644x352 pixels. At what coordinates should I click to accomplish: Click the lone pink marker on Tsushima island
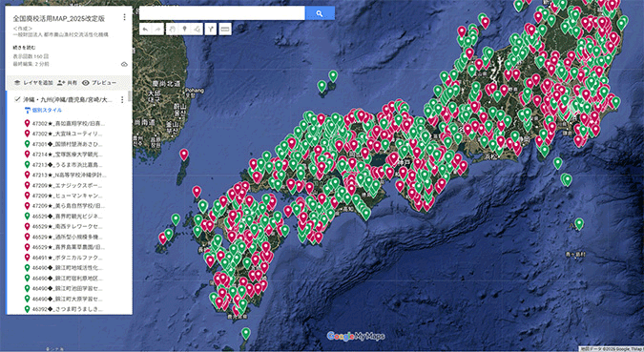(184, 155)
